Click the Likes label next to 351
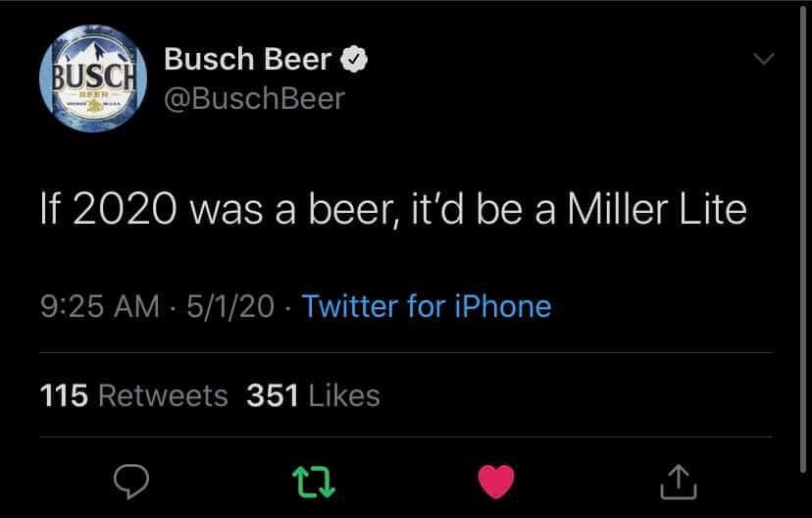 344,395
